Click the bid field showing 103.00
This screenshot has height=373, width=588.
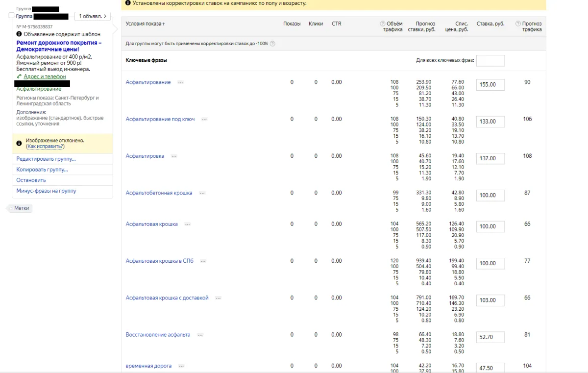coord(490,300)
